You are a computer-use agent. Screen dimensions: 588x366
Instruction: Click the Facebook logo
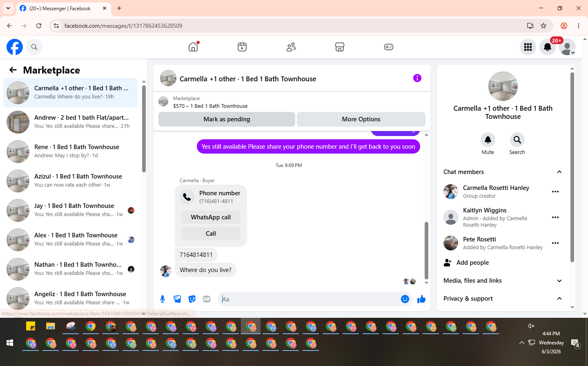pyautogui.click(x=15, y=47)
